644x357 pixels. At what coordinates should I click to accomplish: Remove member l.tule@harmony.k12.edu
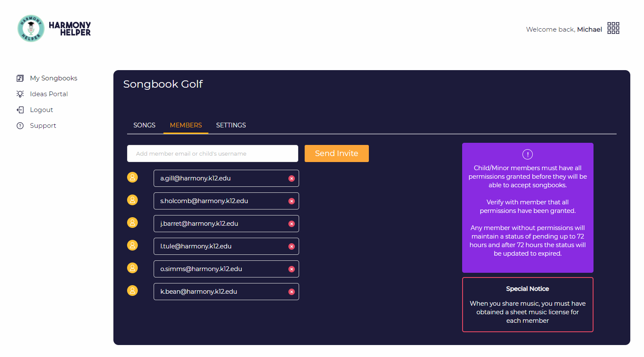[291, 246]
